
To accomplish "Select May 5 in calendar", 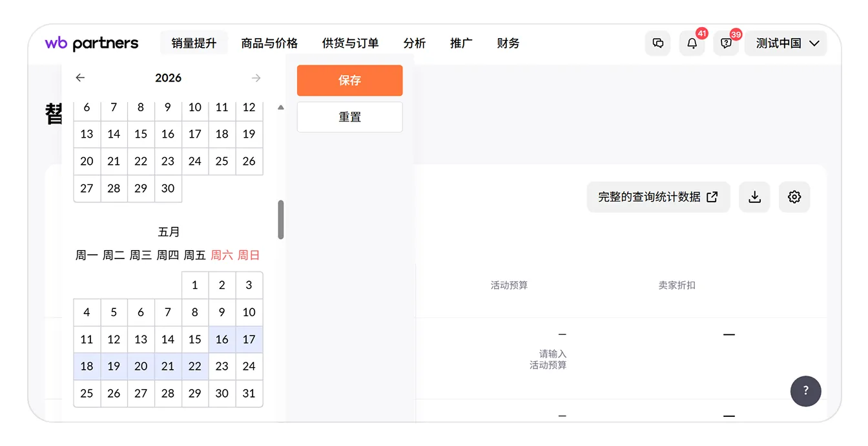I will point(114,312).
